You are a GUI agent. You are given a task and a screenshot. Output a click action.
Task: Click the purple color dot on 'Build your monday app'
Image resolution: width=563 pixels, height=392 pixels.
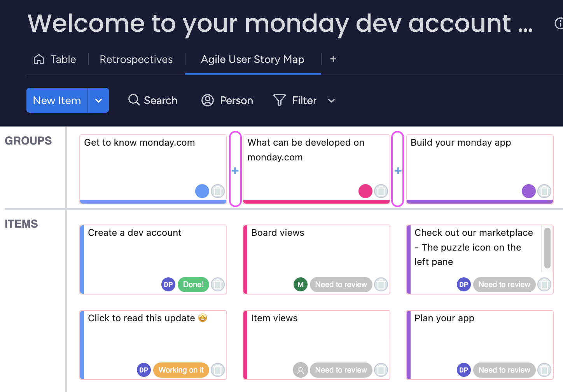(529, 191)
